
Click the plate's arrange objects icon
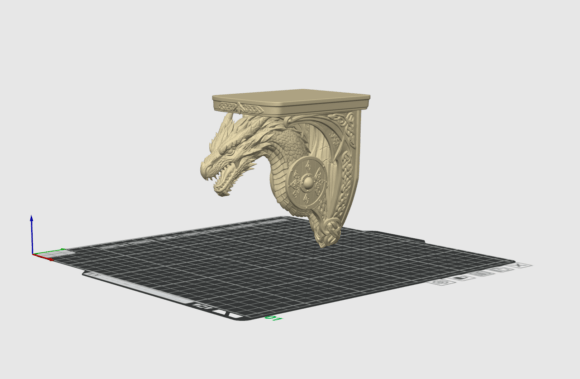482,274
